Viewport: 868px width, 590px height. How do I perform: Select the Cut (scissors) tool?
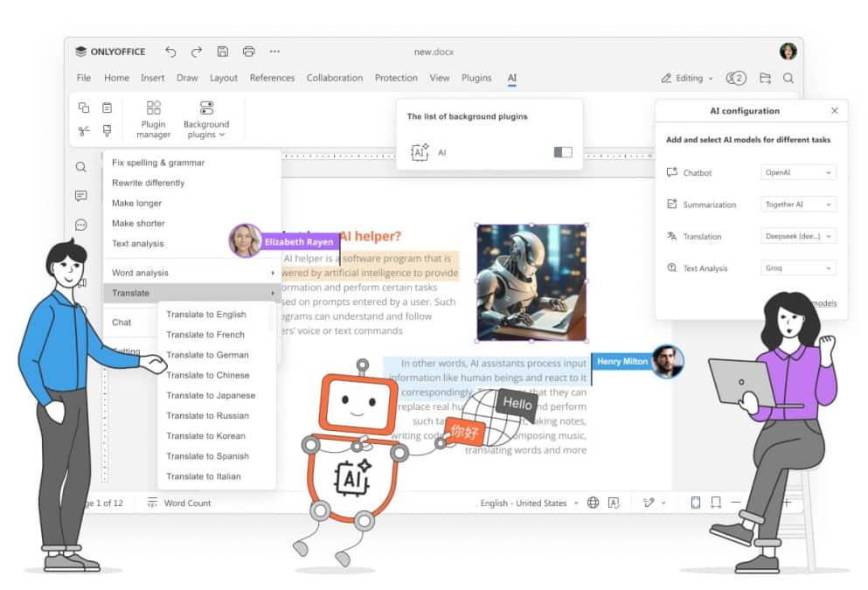coord(84,132)
